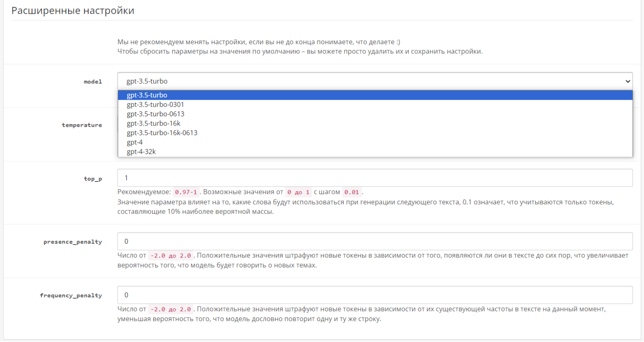This screenshot has height=342, width=644.
Task: Click the 'Мы не рекомендуем менять настройки' notice
Action: click(x=259, y=42)
